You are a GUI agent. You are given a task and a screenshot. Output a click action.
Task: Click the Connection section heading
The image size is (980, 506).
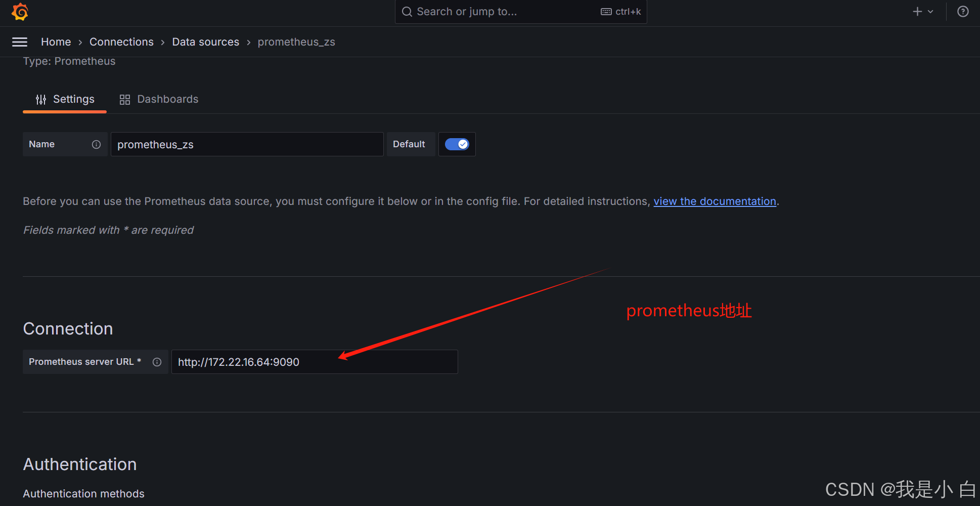coord(68,329)
